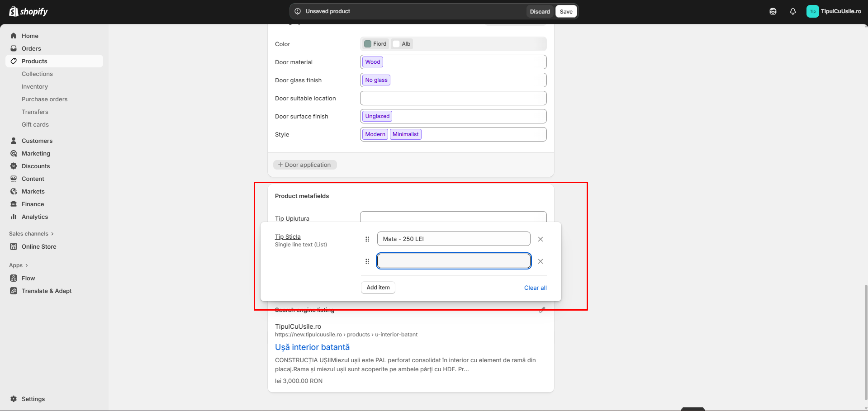
Task: Open the Sidekick assistant icon
Action: (x=773, y=12)
